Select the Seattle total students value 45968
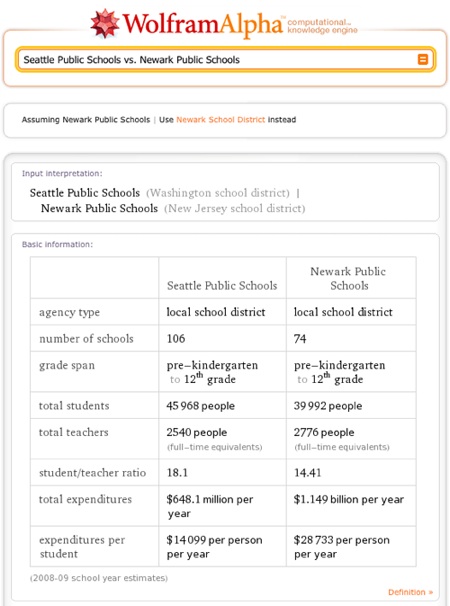450x606 pixels. pos(200,406)
